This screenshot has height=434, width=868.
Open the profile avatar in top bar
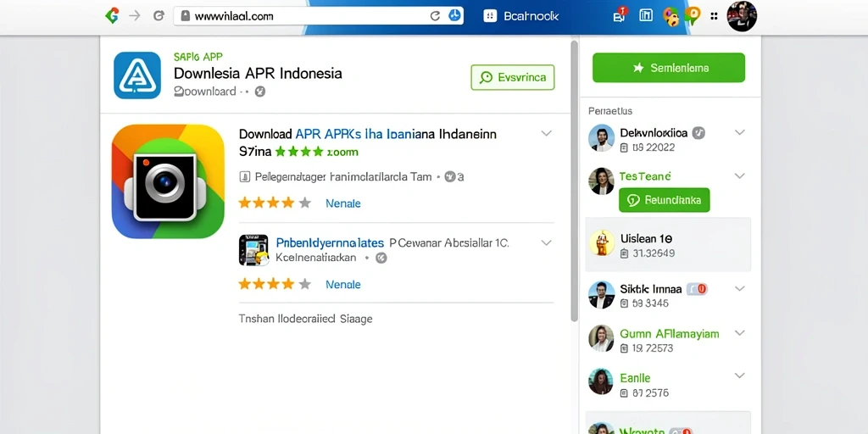coord(742,16)
